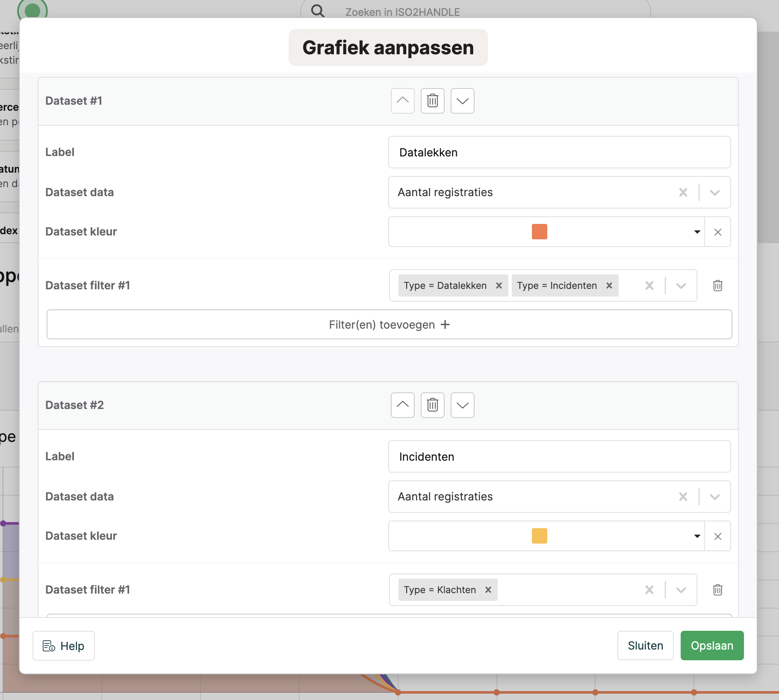Clear Dataset #2 color
The height and width of the screenshot is (700, 779).
tap(717, 536)
